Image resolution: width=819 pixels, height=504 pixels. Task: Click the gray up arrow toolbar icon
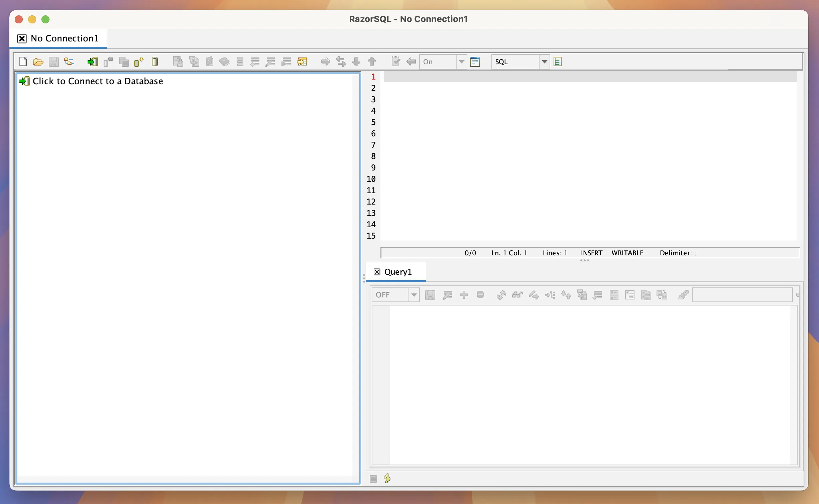[x=372, y=61]
